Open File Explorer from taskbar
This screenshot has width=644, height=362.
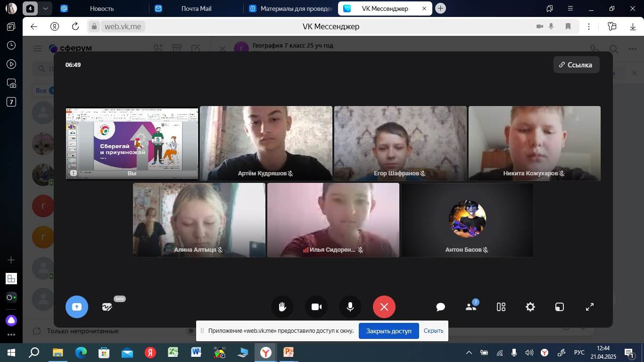(58, 352)
